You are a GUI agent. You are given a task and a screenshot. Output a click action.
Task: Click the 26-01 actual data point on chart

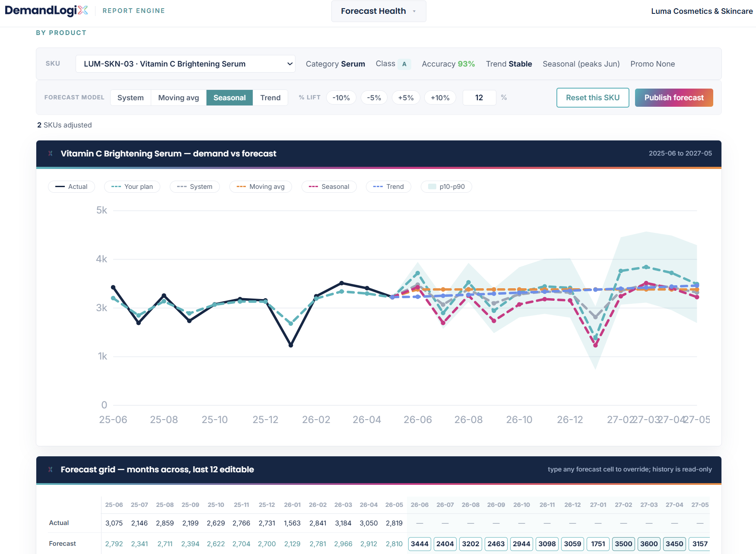tap(291, 345)
